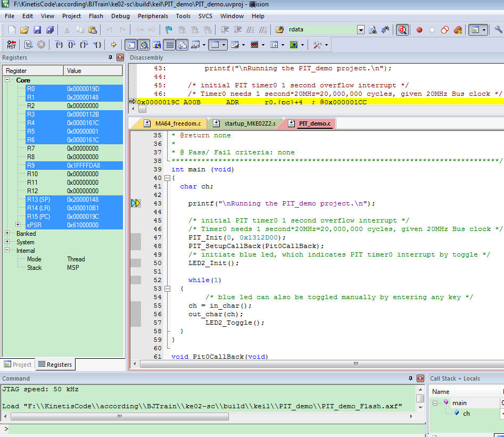504x437 pixels.
Task: Open the Flash menu
Action: coord(96,16)
